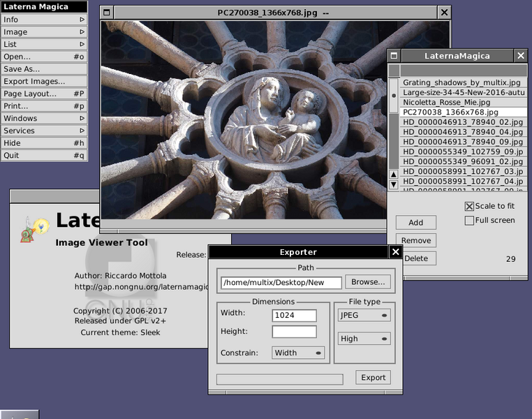Select PC270038_1366x768.jpg list row
This screenshot has width=532, height=419.
click(464, 112)
